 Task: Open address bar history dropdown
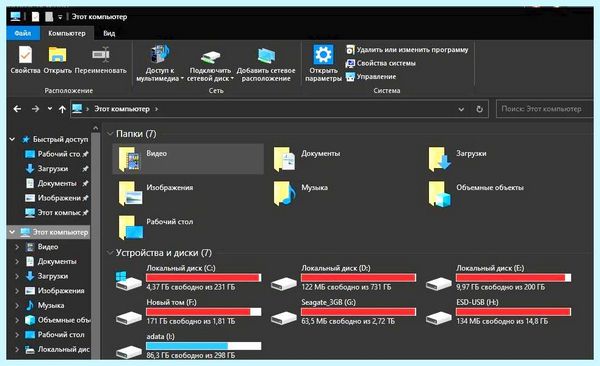(x=461, y=109)
